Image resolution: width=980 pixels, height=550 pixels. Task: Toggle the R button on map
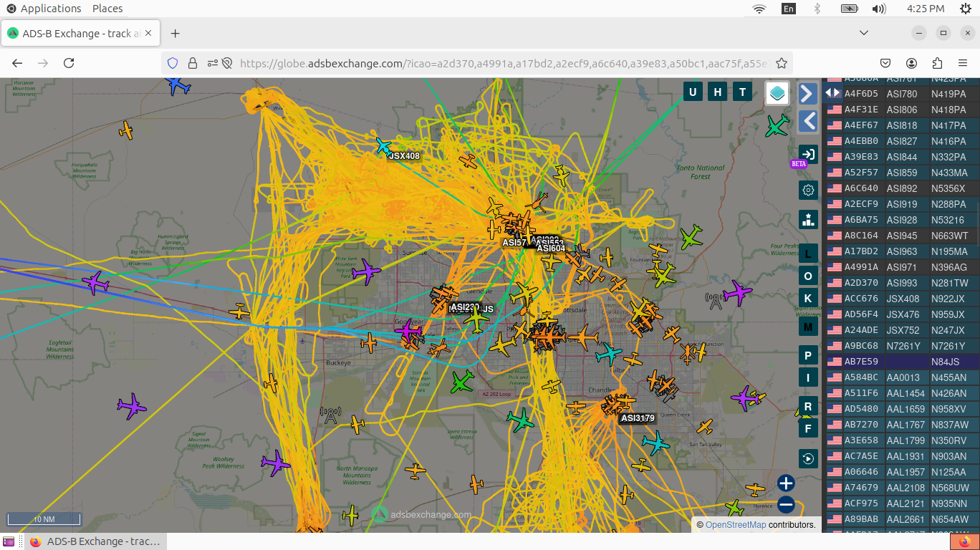(808, 407)
